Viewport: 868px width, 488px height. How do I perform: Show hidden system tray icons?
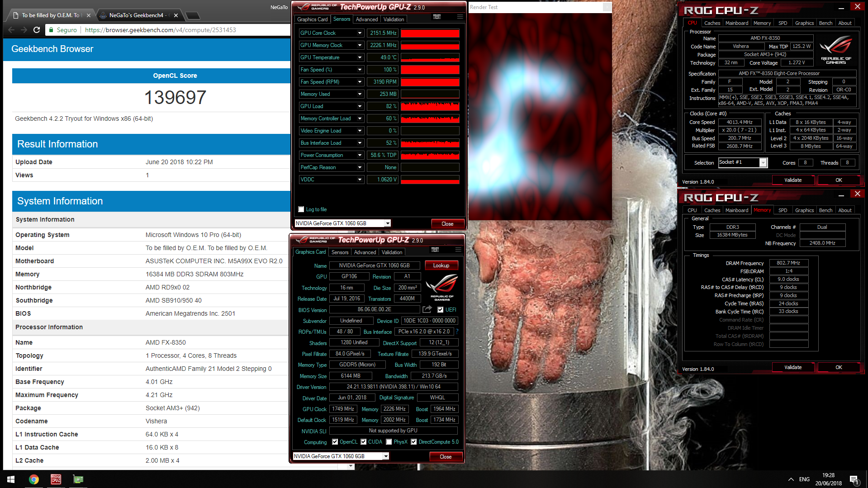click(x=791, y=479)
